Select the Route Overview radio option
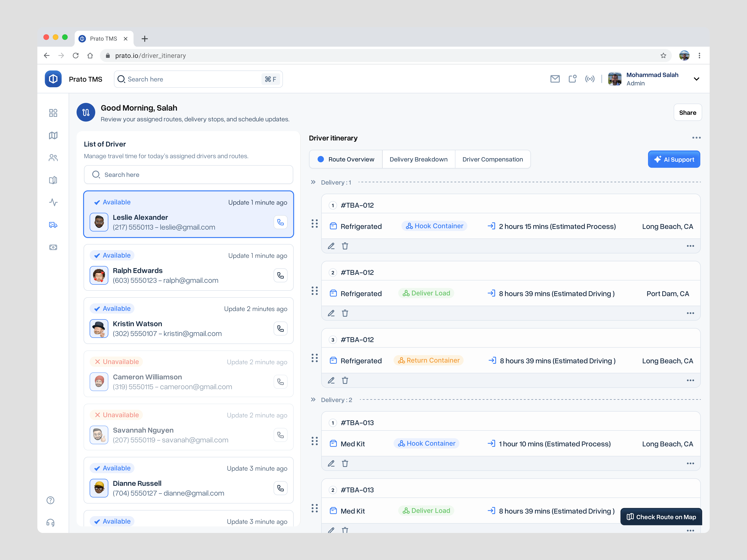The width and height of the screenshot is (747, 560). tap(320, 159)
